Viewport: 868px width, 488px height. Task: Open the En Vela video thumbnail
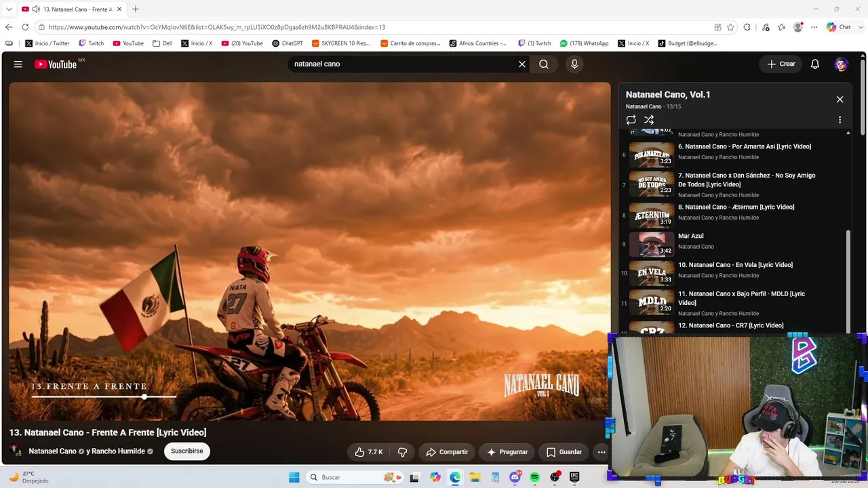(x=652, y=273)
